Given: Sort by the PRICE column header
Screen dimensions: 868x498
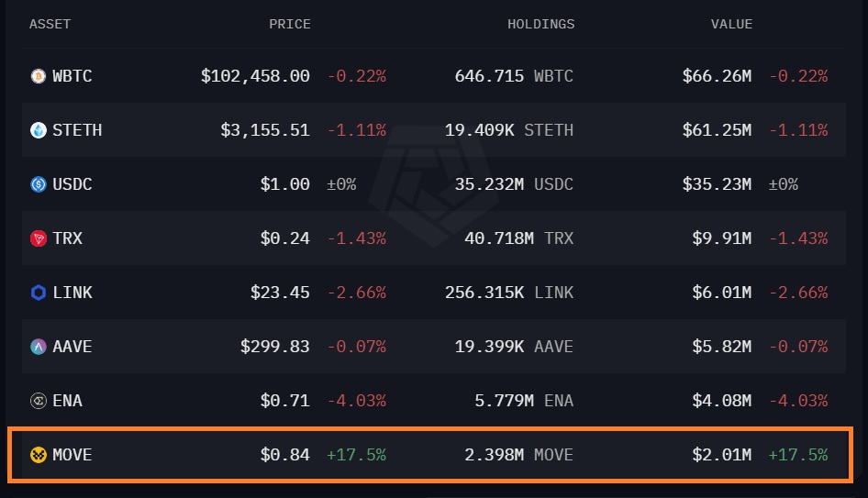Looking at the screenshot, I should [x=289, y=24].
